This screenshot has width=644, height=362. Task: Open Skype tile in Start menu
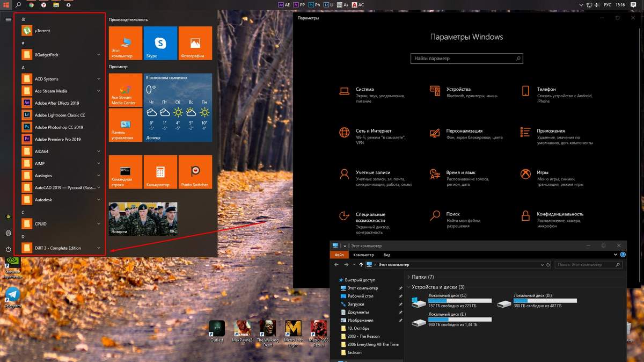coord(160,43)
